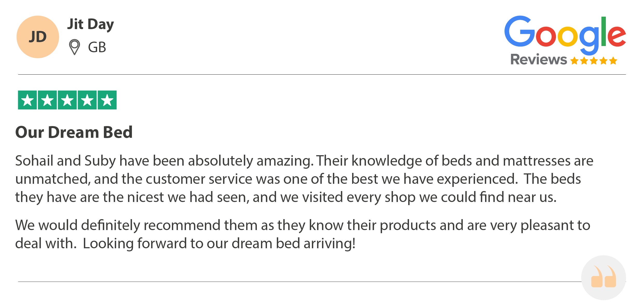Click the Our Dream Bed heading
644x307 pixels.
point(74,132)
